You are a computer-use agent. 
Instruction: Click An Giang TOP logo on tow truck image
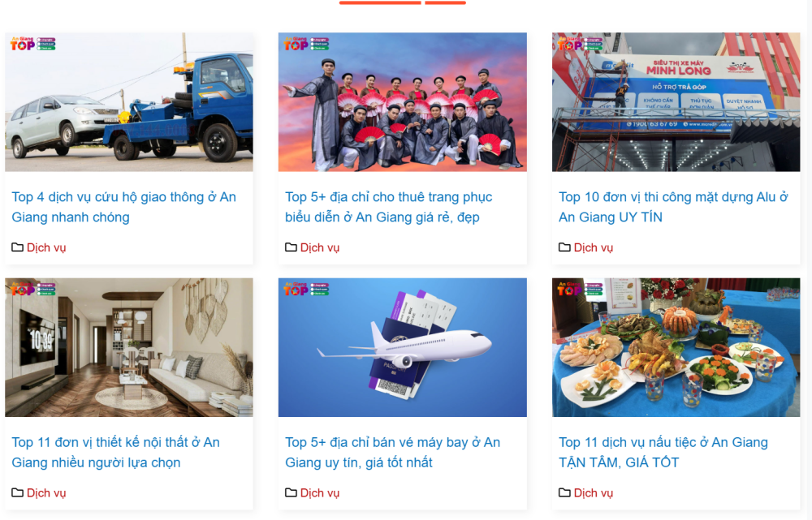(x=32, y=44)
